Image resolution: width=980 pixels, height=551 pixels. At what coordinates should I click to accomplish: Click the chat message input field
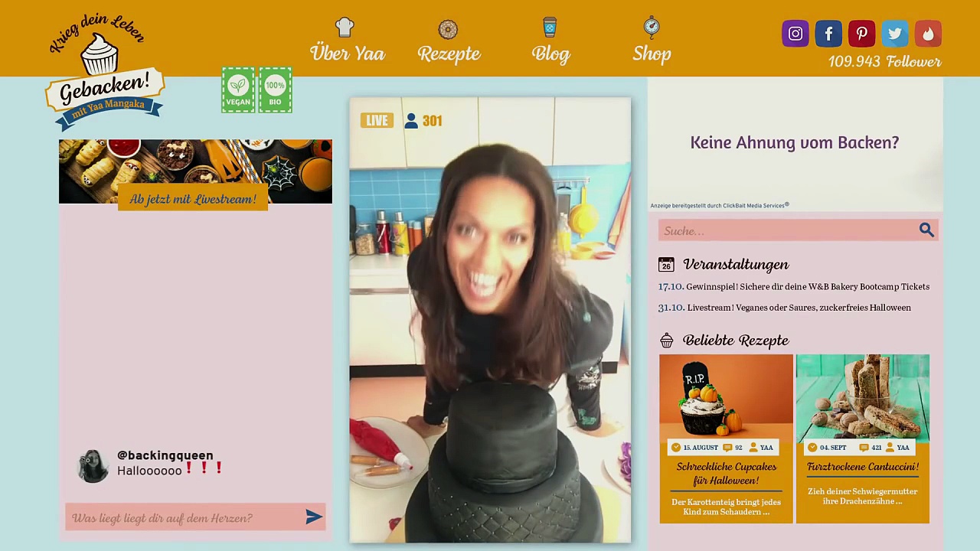tap(185, 518)
